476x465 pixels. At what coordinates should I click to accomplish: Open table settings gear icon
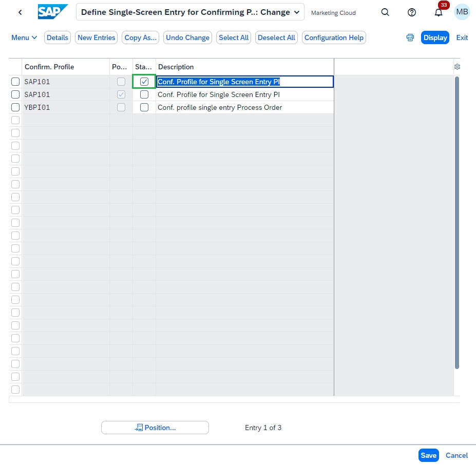(x=457, y=67)
